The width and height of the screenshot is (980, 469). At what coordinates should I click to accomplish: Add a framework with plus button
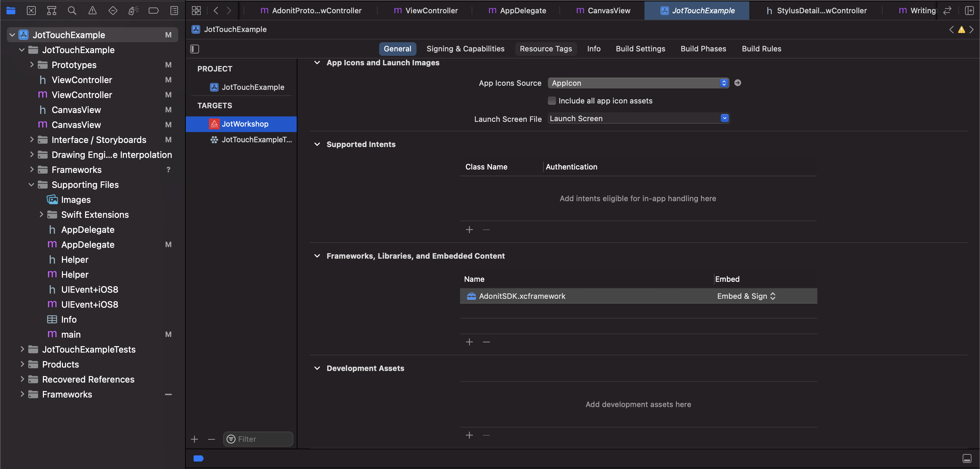click(470, 342)
